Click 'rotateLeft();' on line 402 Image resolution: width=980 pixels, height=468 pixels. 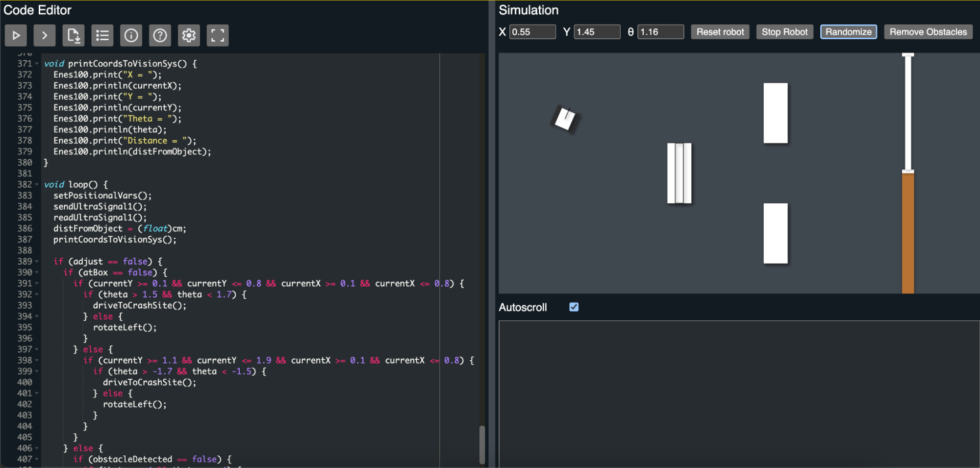135,404
